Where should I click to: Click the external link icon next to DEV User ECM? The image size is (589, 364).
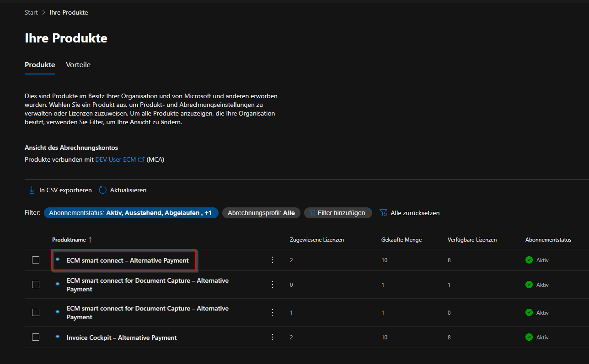point(141,160)
